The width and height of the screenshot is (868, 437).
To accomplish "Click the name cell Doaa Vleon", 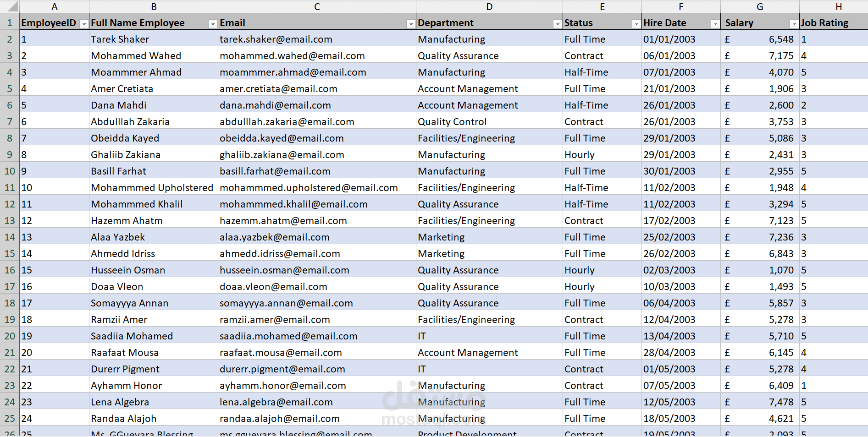I will 154,286.
